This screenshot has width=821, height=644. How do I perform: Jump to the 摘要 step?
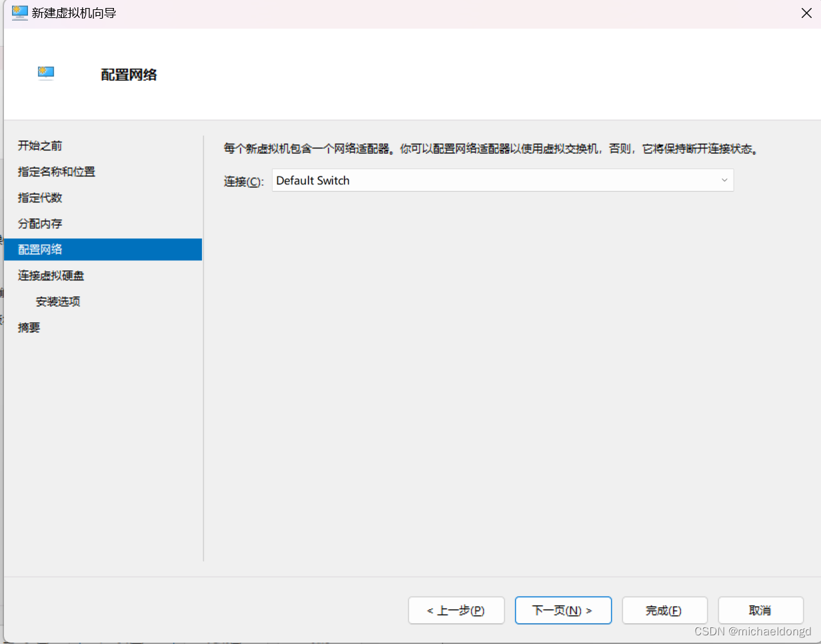29,327
